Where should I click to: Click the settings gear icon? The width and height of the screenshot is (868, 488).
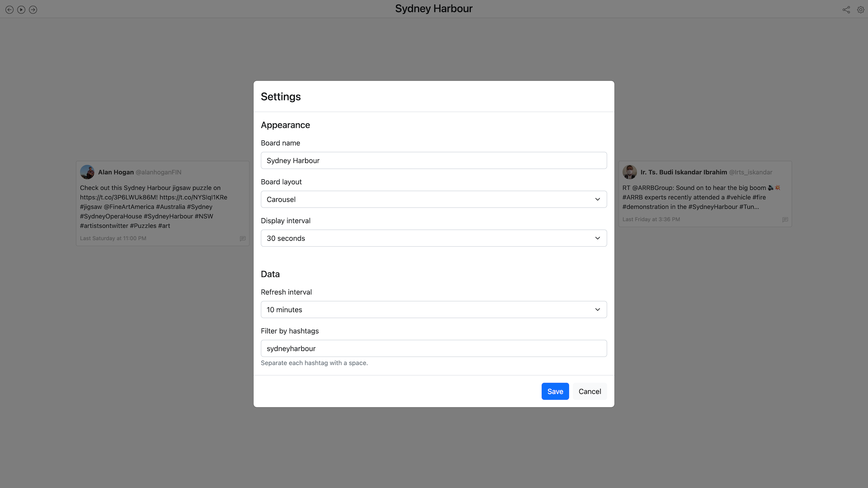860,9
